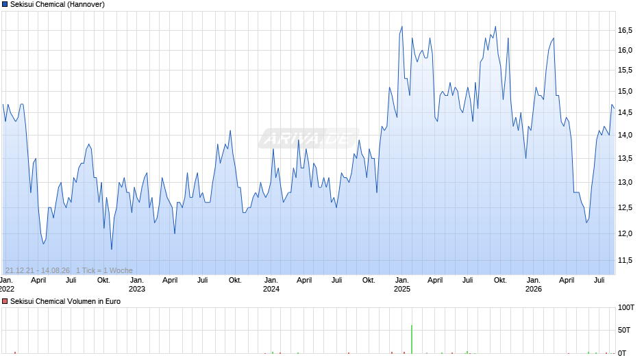Click the 15,5 price axis label
The width and height of the screenshot is (644, 360).
click(x=625, y=70)
